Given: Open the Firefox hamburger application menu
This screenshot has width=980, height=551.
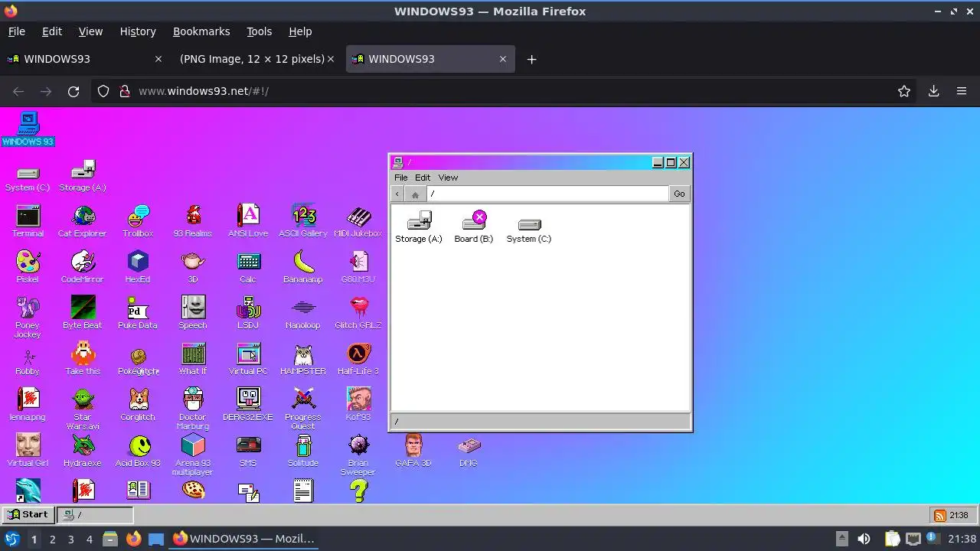Looking at the screenshot, I should point(962,91).
